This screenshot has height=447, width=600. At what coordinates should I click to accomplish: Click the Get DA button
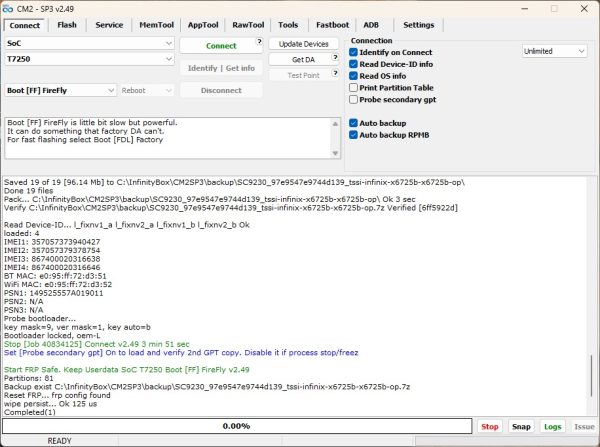coord(303,60)
